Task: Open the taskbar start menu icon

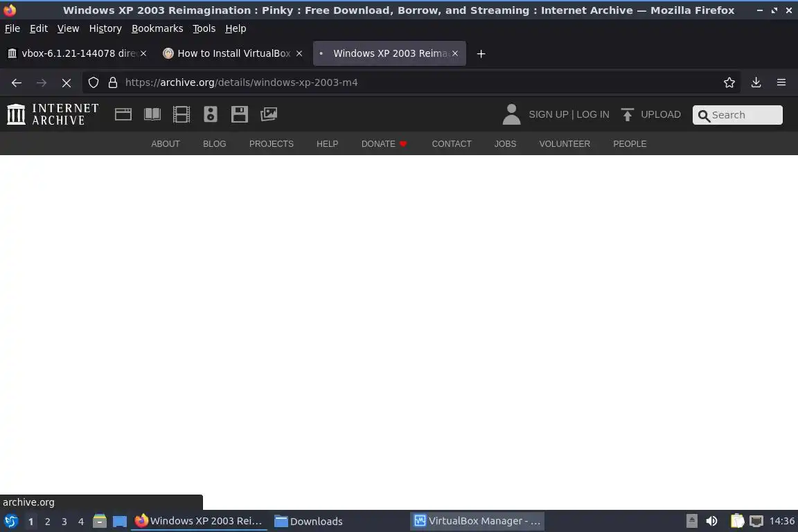Action: 10,522
